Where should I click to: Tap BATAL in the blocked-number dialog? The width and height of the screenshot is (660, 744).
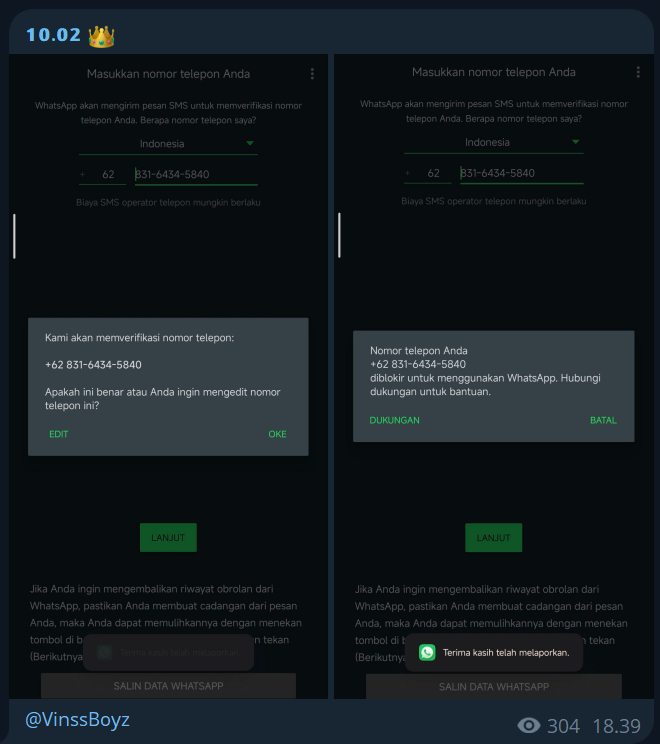pyautogui.click(x=603, y=420)
